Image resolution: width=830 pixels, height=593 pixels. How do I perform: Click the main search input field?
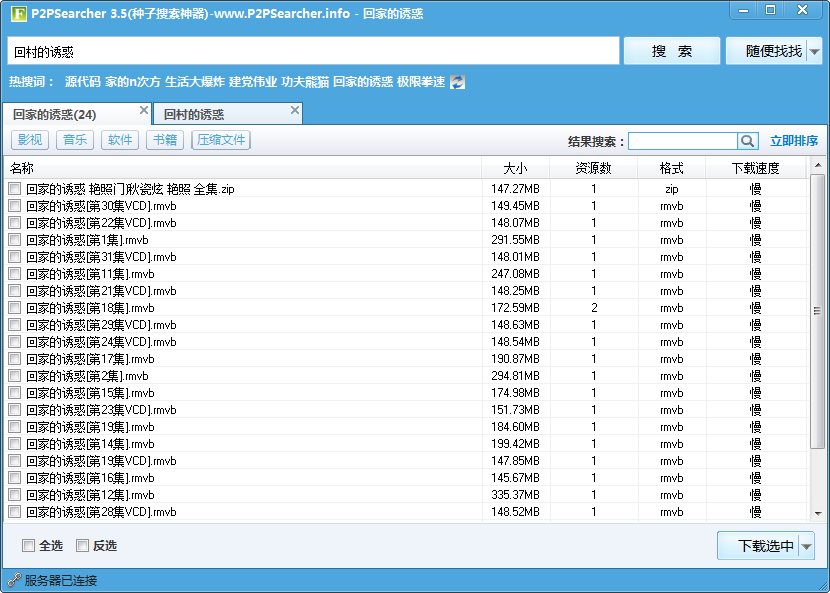[x=312, y=51]
